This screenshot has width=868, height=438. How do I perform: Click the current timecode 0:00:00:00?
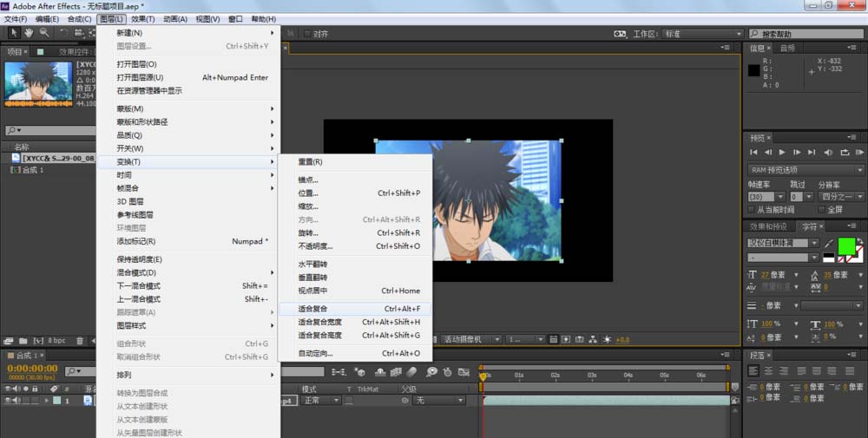click(32, 369)
